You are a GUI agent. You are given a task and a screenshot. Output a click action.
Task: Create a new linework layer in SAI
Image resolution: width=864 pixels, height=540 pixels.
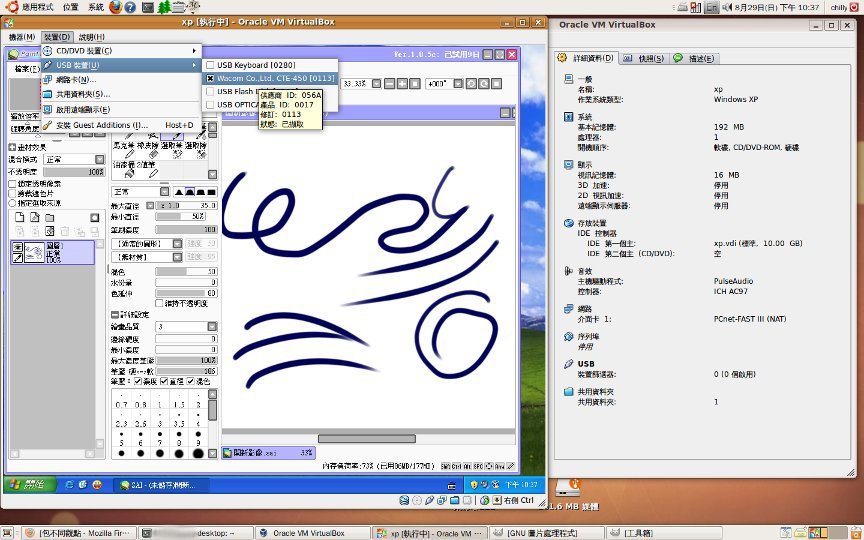pos(35,217)
